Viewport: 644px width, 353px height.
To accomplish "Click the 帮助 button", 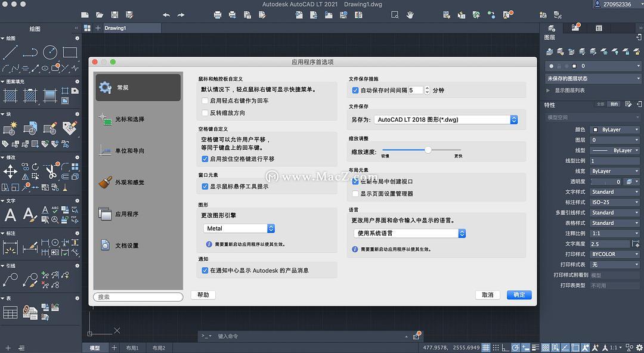I will 203,295.
